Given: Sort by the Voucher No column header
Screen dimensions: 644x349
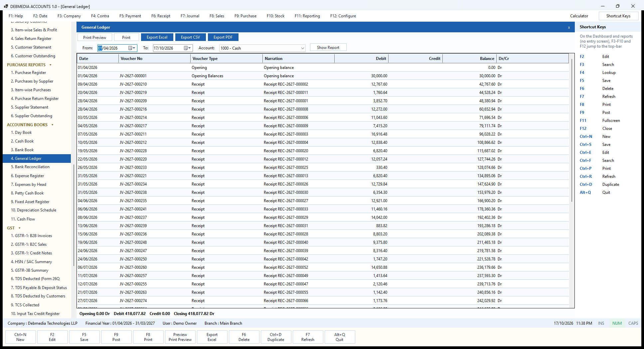Looking at the screenshot, I should pyautogui.click(x=154, y=59).
